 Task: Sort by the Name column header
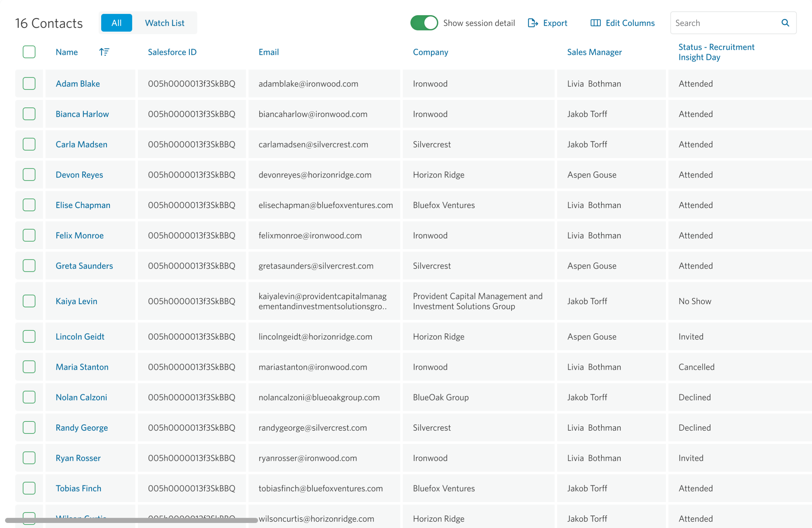click(x=66, y=52)
